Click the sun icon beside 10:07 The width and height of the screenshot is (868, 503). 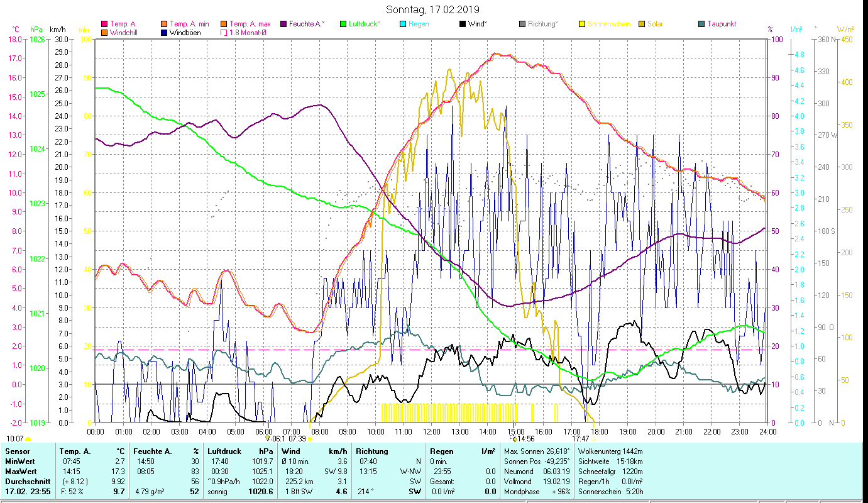(28, 439)
